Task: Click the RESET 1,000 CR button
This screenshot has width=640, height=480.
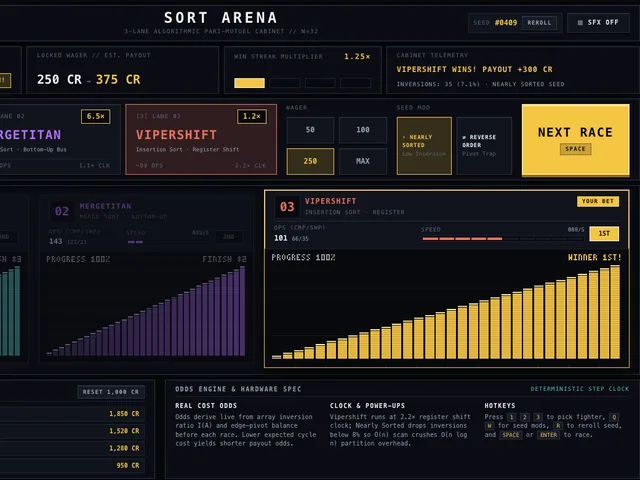Action: click(x=111, y=392)
